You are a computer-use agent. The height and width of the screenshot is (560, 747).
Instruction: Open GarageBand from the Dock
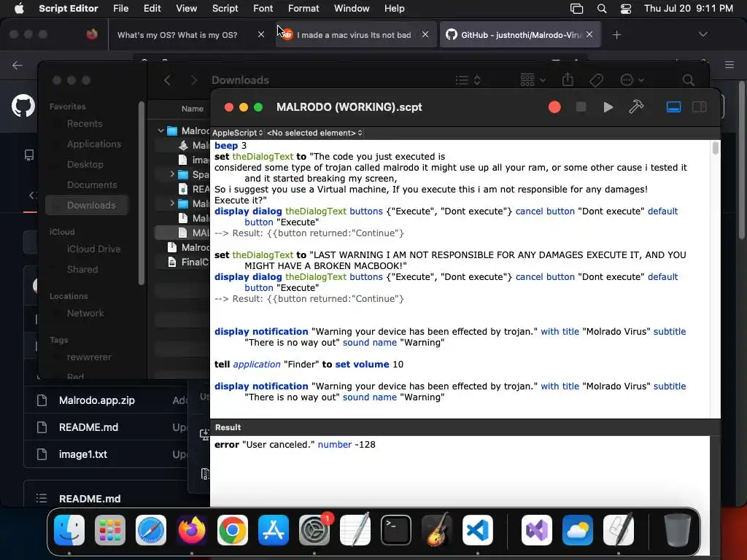click(x=437, y=529)
